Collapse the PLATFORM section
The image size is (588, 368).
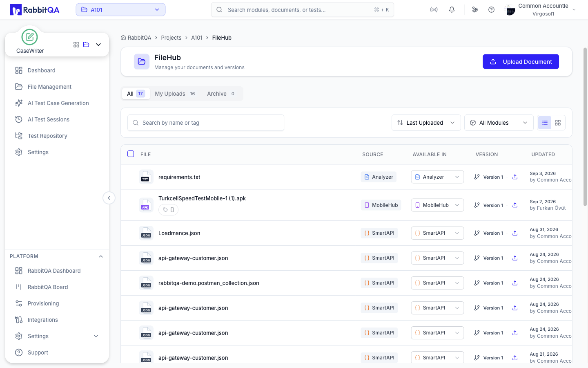point(101,256)
